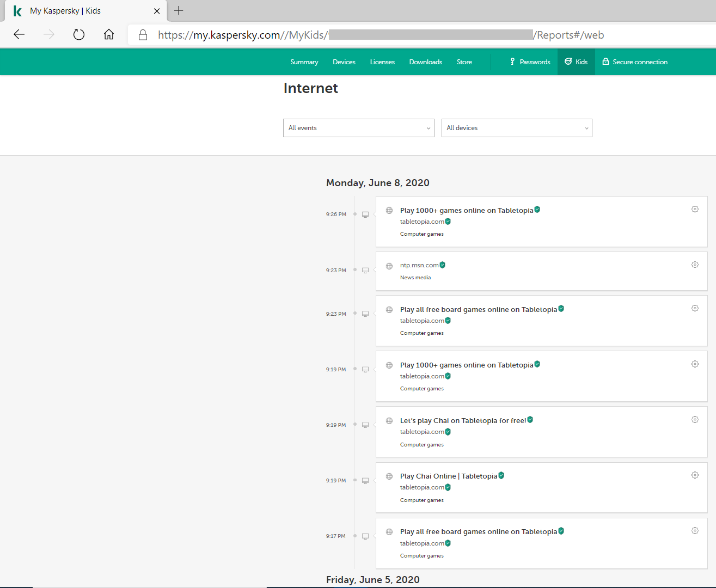Screen dimensions: 716x588
Task: Open 'Play all free board games' link at 9:17 PM
Action: [x=479, y=531]
